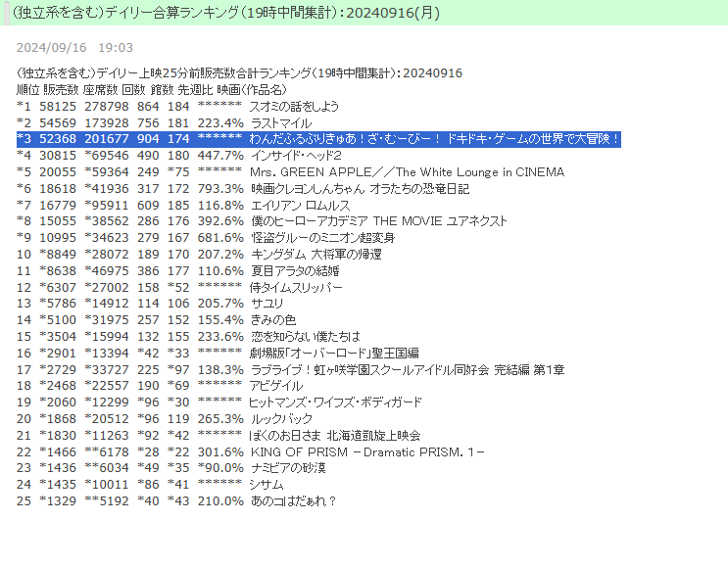Select 映画クレヨンしんちゃん オラたちの恐竜日記

click(360, 189)
